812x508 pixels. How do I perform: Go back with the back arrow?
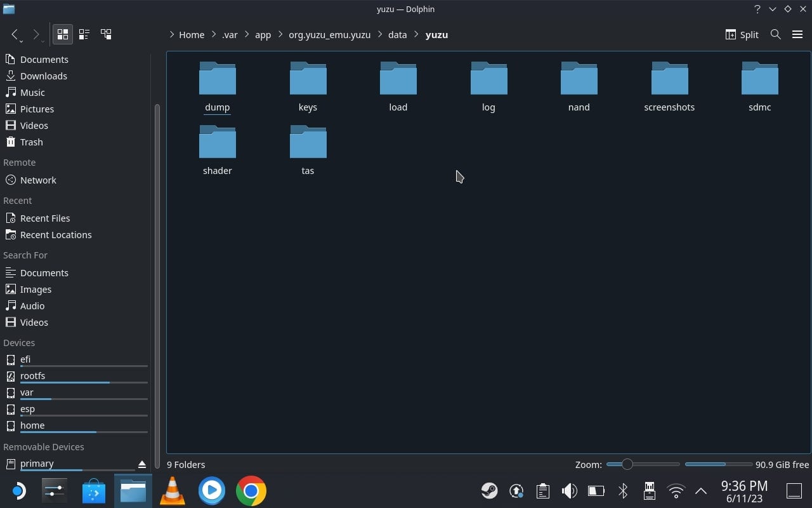(15, 34)
